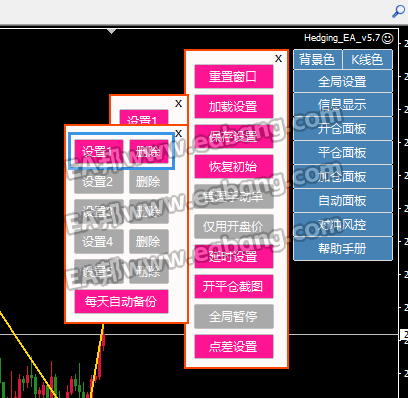This screenshot has width=408, height=398.
Task: Open the 平仓面板 menu item
Action: click(343, 153)
